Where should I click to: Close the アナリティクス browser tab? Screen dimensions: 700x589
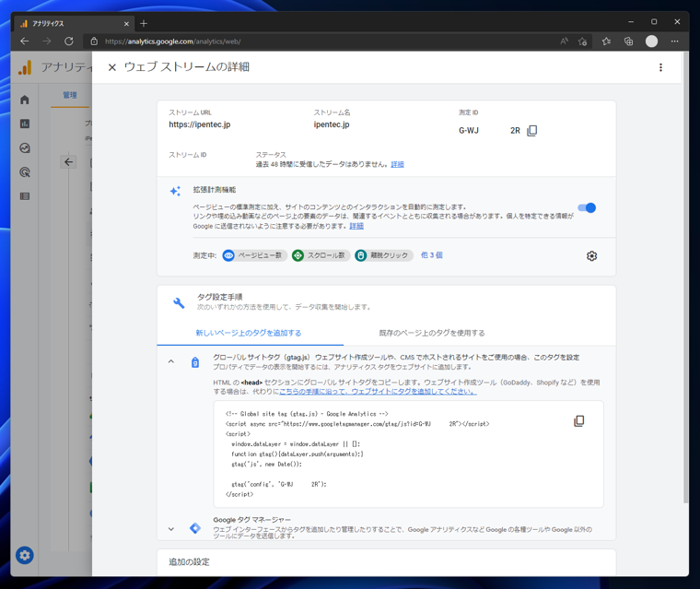point(126,24)
